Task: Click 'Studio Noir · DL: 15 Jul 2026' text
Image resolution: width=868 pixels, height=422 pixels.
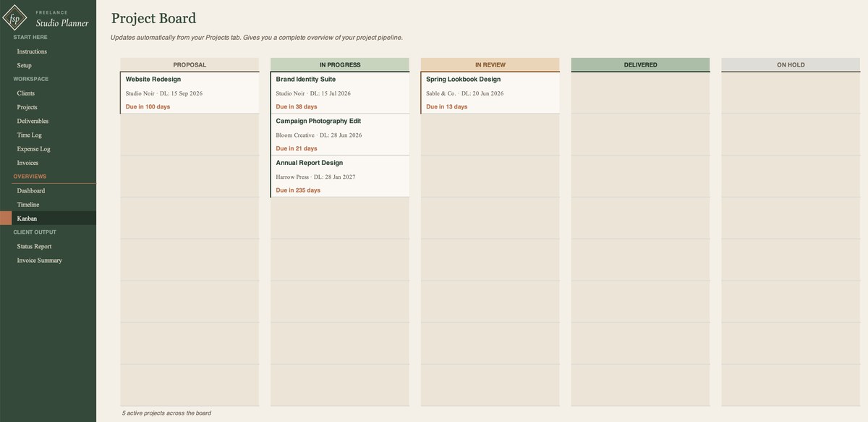Action: pos(313,93)
